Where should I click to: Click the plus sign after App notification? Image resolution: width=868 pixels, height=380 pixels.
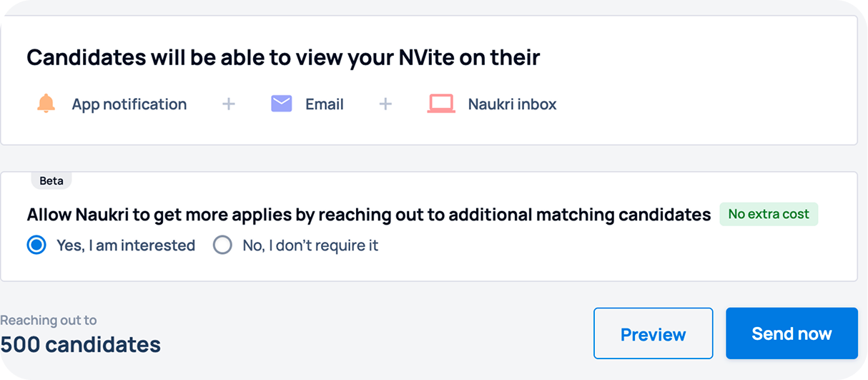coord(229,104)
